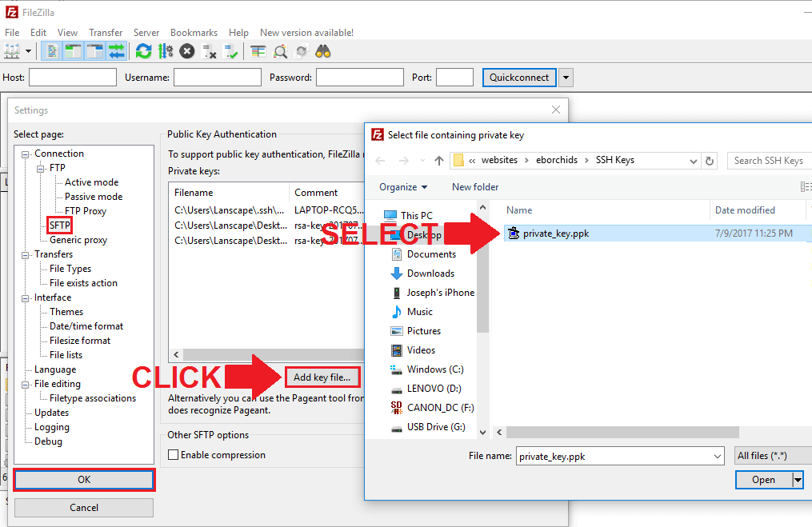The image size is (812, 527).
Task: Toggle the synchronized browsing icon
Action: pos(302,51)
